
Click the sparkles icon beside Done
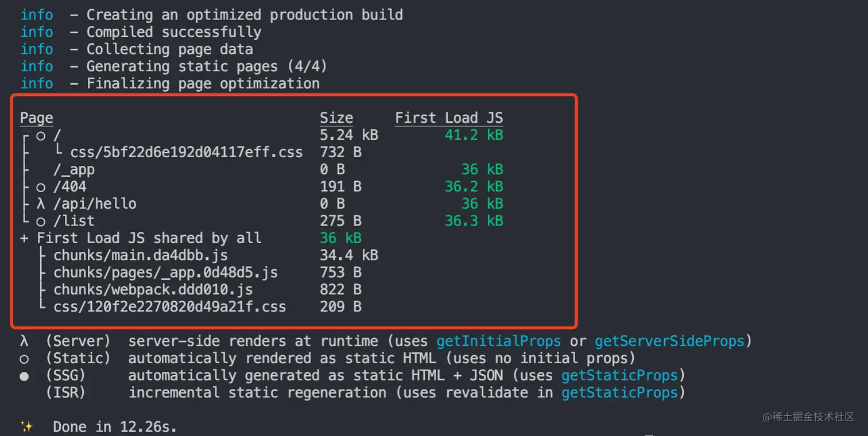[26, 426]
